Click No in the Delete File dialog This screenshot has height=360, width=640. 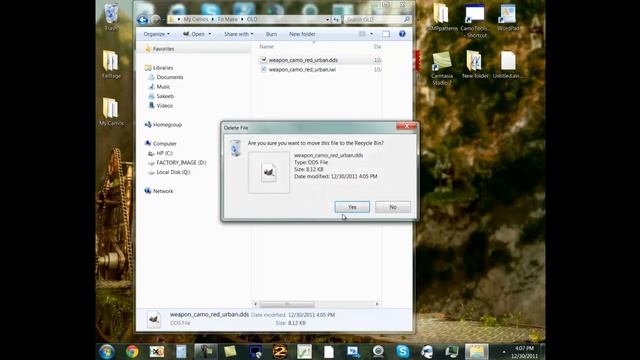coord(393,207)
